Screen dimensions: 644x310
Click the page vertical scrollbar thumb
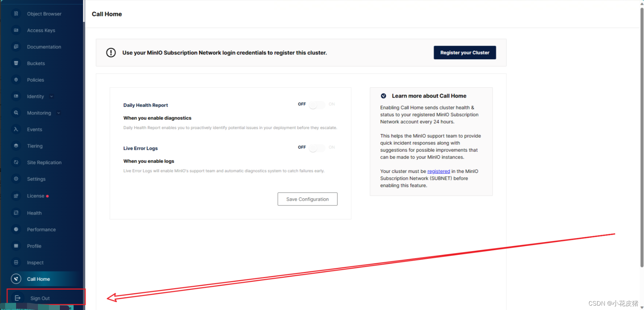tap(642, 137)
